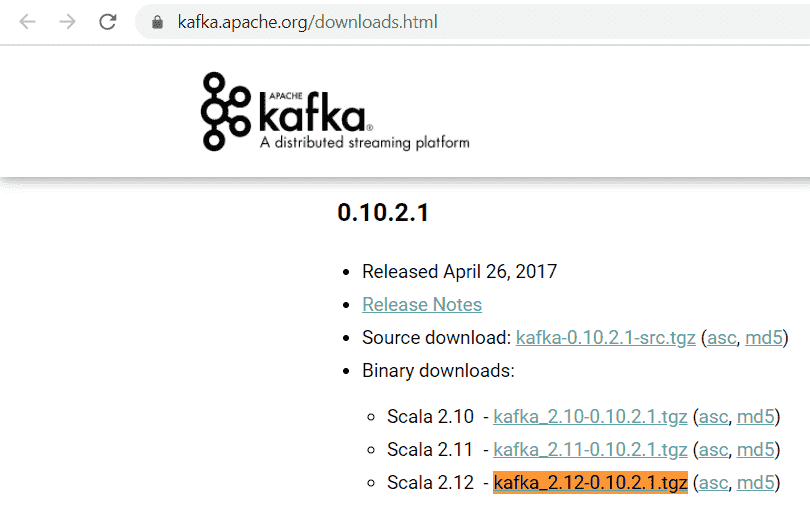Open md5 link for Scala 2.10 binary
Viewport: 810px width, 515px height.
tap(755, 417)
